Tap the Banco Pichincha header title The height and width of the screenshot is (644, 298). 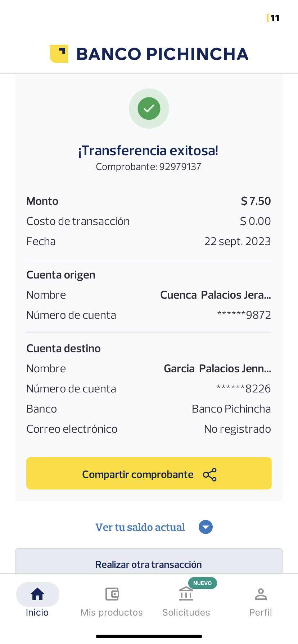click(x=162, y=54)
